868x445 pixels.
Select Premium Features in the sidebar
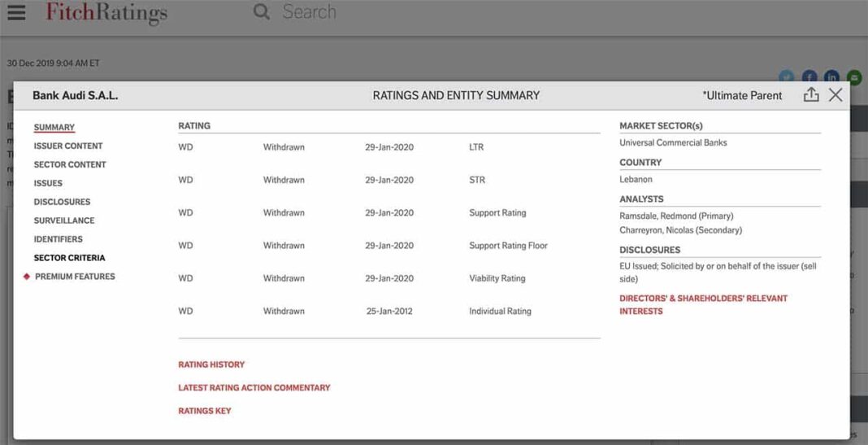75,277
